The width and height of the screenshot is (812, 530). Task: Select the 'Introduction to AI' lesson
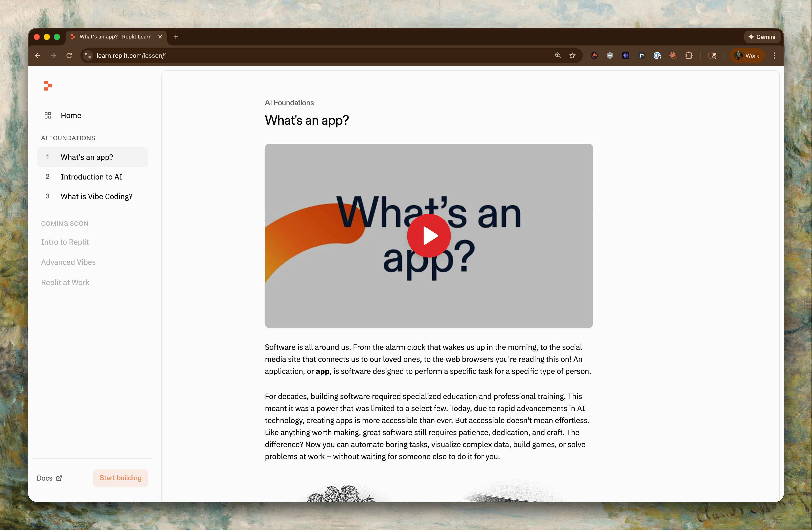click(91, 177)
